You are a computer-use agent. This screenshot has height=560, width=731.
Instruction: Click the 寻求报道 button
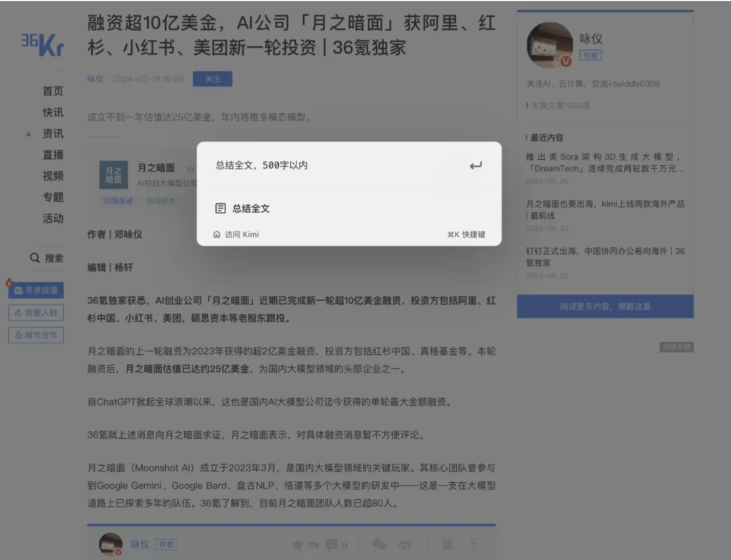36,290
